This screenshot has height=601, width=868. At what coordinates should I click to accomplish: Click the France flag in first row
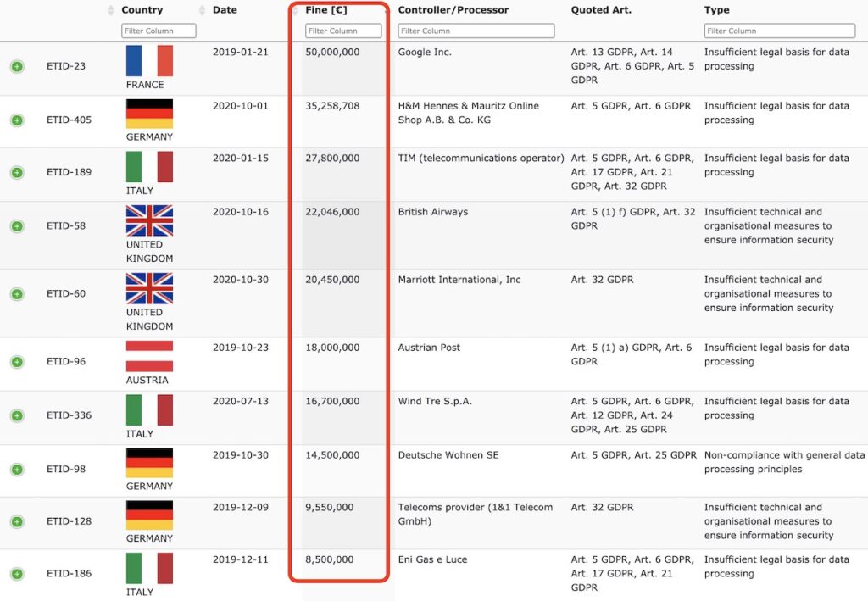point(149,61)
